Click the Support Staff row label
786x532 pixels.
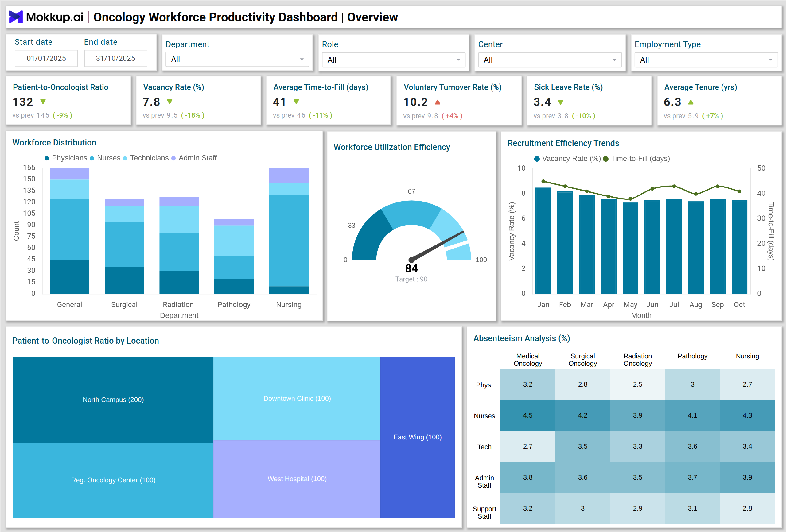(484, 512)
